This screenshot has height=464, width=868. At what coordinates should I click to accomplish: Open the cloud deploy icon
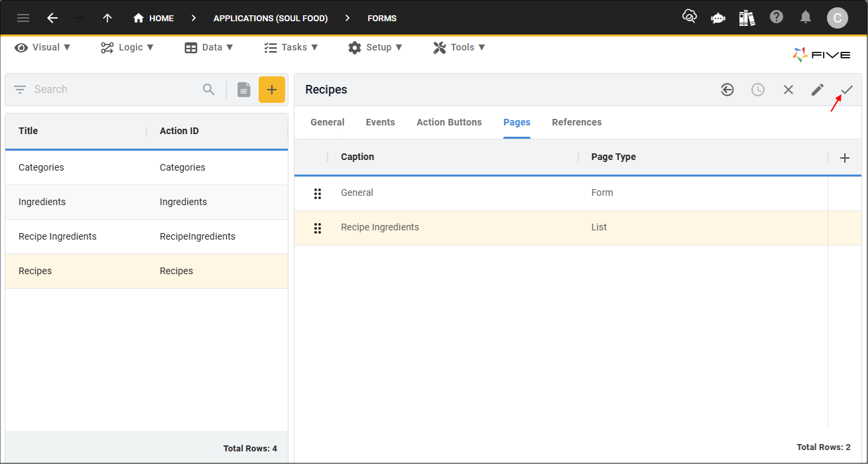(x=690, y=17)
